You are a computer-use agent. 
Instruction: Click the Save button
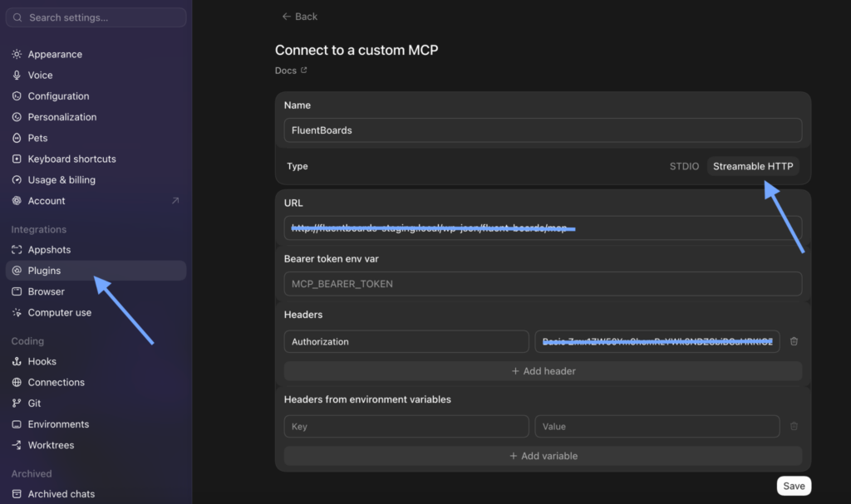(x=794, y=486)
